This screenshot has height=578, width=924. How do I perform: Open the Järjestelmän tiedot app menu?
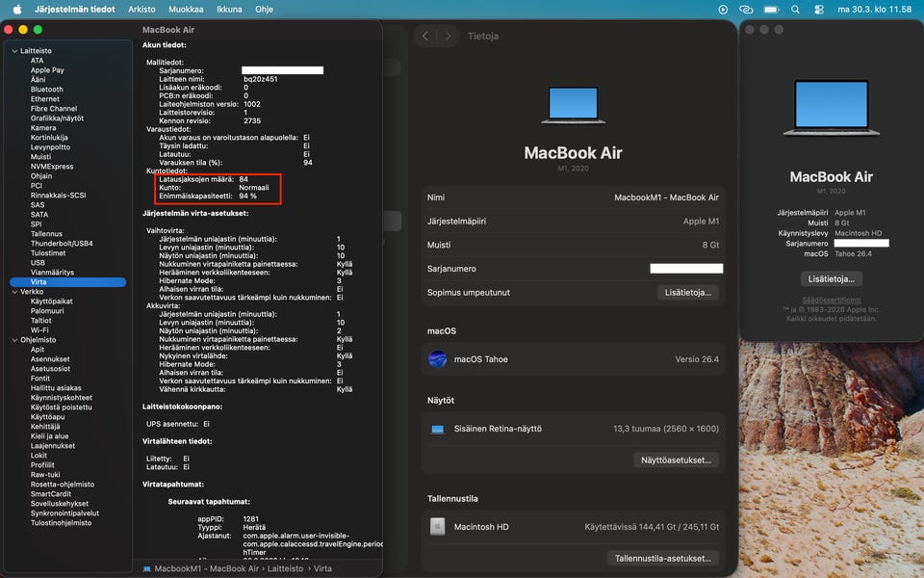[75, 10]
